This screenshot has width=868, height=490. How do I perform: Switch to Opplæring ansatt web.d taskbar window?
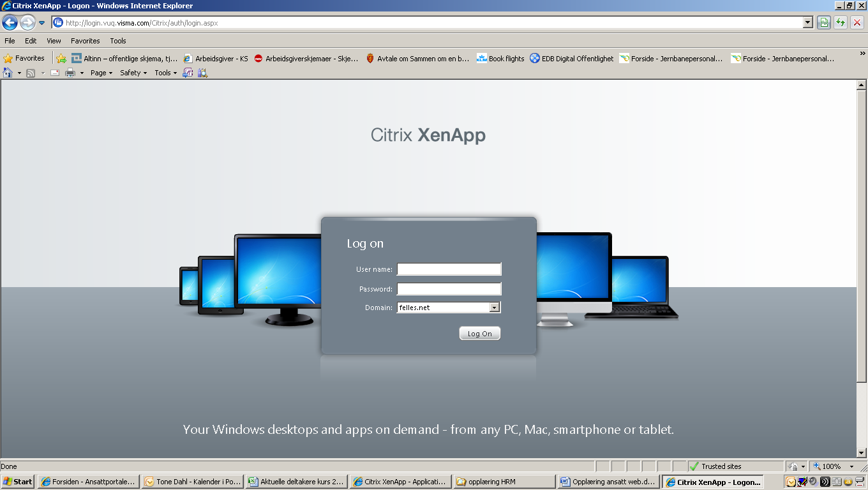coord(609,482)
